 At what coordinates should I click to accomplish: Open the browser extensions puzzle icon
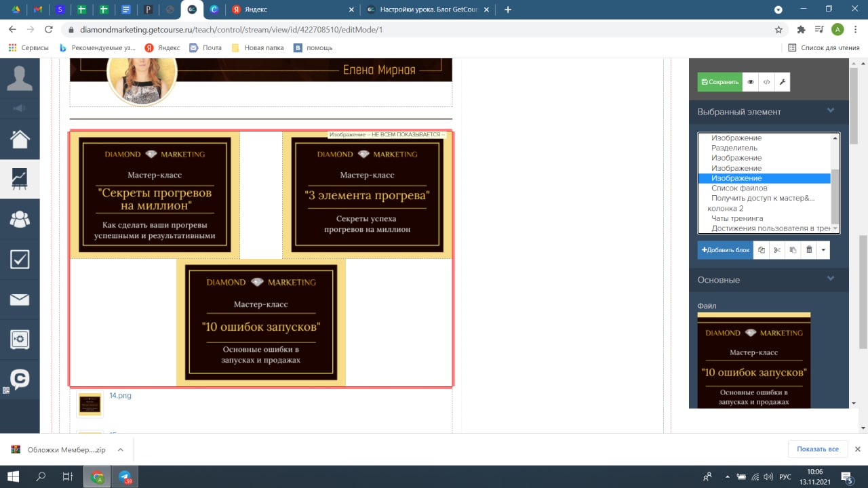coord(802,30)
